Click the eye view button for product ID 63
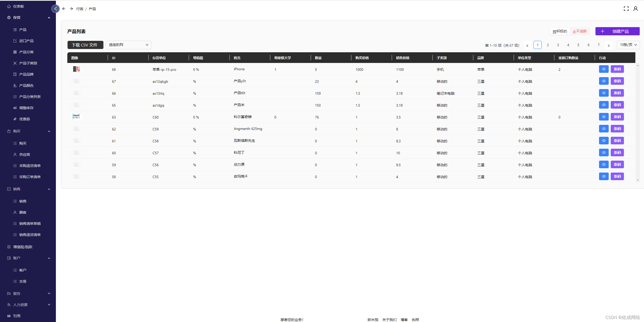The height and width of the screenshot is (322, 644). [604, 117]
